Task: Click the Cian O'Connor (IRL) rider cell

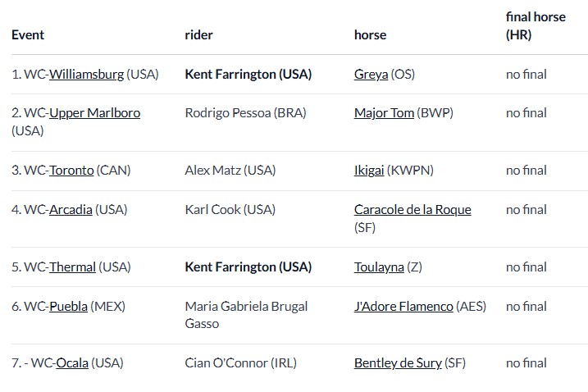Action: point(240,362)
